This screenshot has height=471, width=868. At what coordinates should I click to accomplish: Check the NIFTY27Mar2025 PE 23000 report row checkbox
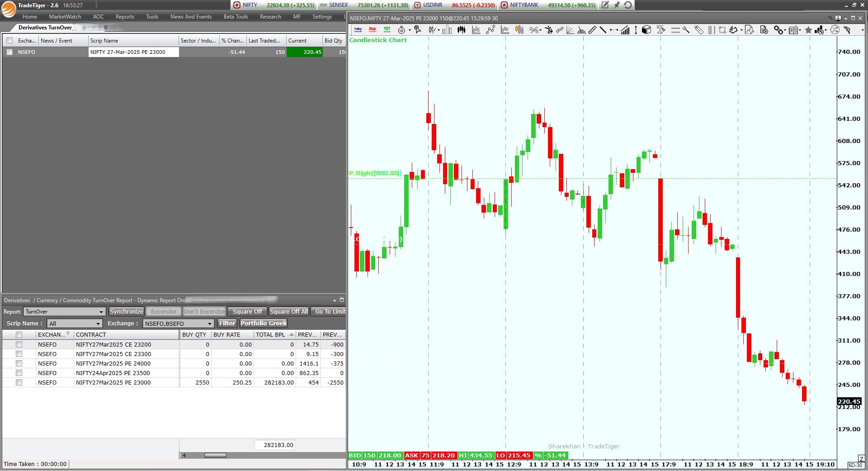pos(19,382)
